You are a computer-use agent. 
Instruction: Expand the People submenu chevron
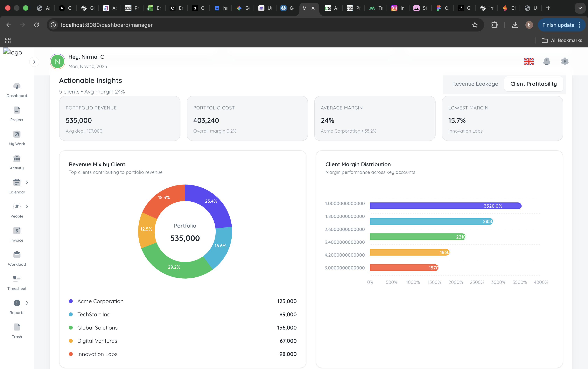click(x=27, y=206)
